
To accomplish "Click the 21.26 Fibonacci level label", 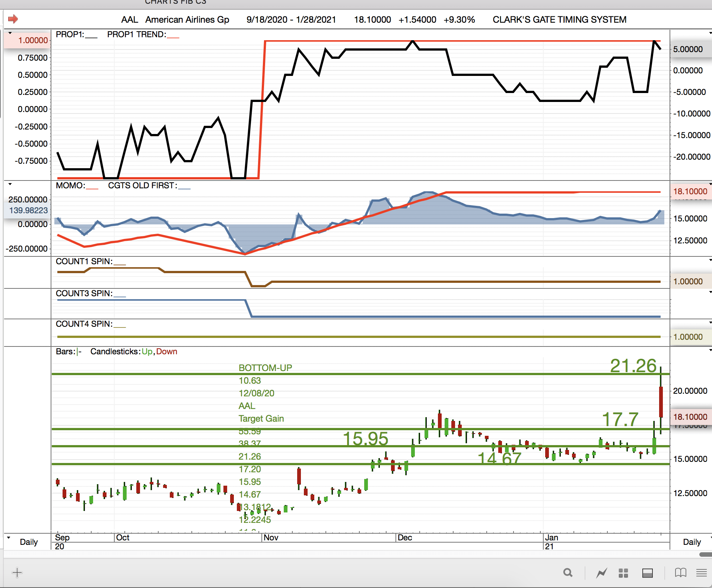I will pyautogui.click(x=633, y=365).
